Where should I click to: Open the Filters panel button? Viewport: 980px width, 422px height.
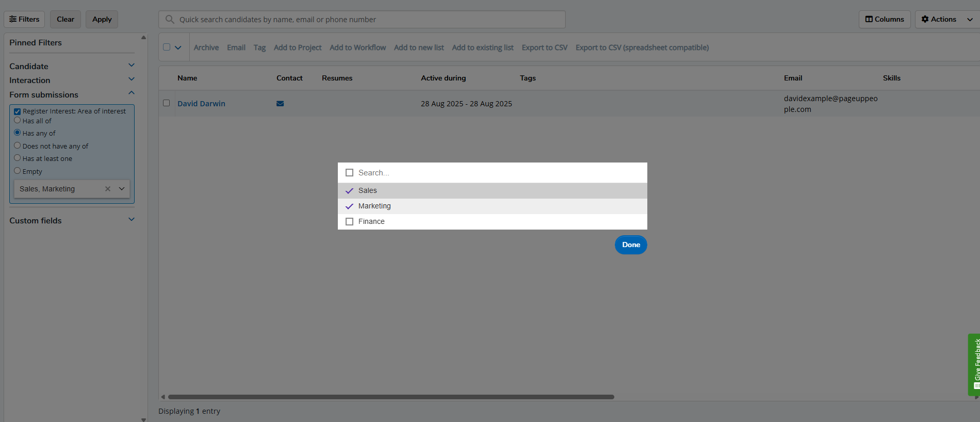click(24, 19)
